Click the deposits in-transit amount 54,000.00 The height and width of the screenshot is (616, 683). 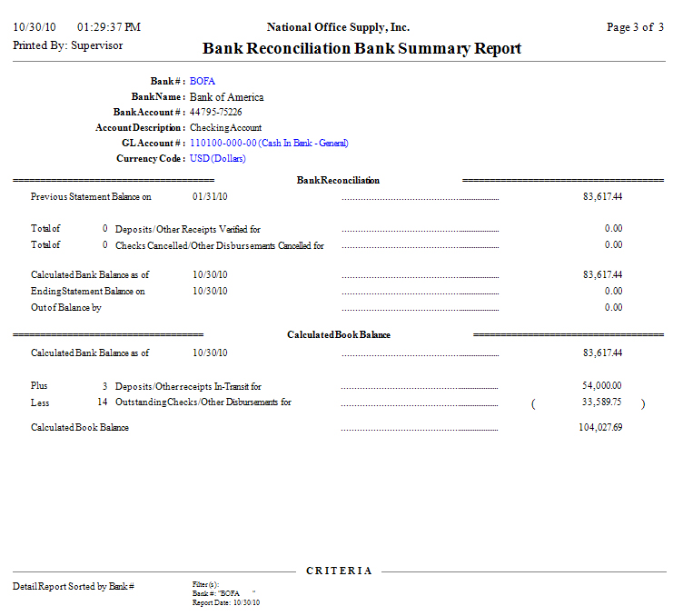point(602,386)
